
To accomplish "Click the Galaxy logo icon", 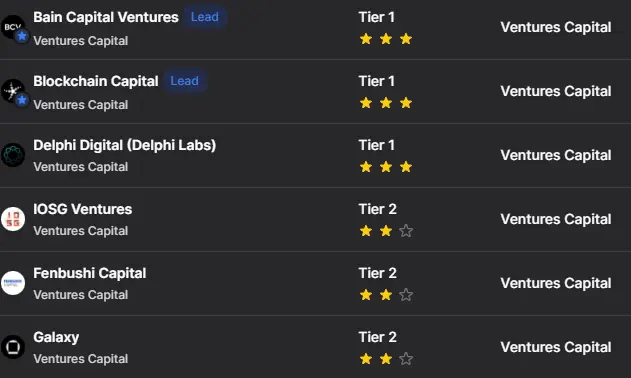I will 13,347.
